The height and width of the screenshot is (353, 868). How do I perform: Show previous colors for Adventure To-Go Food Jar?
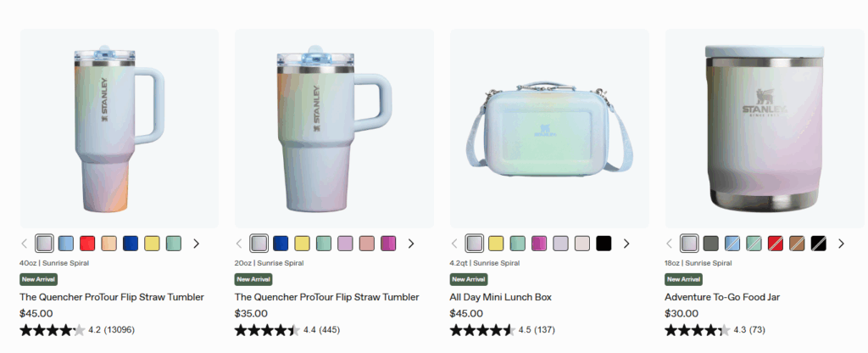point(670,244)
